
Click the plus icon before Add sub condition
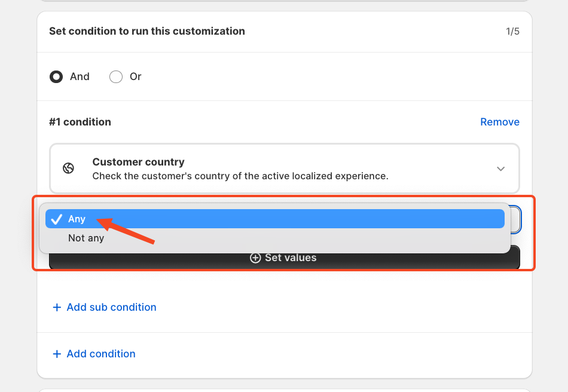tap(57, 307)
